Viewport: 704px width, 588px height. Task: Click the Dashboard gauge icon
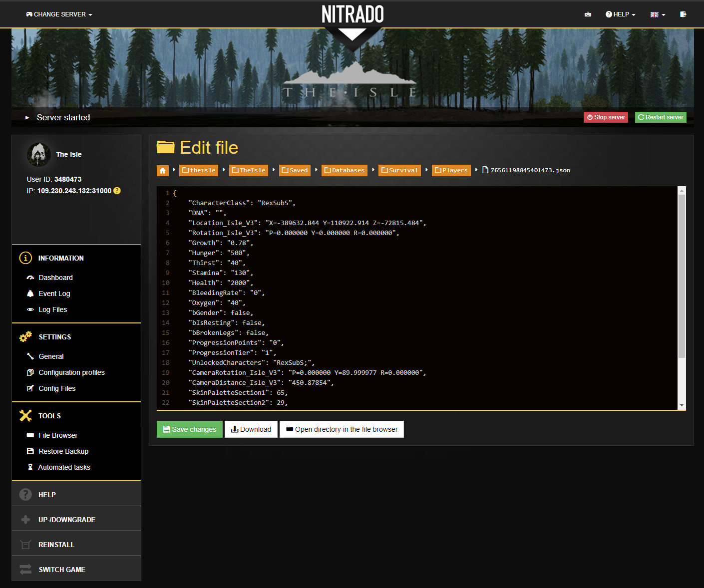[x=30, y=278]
